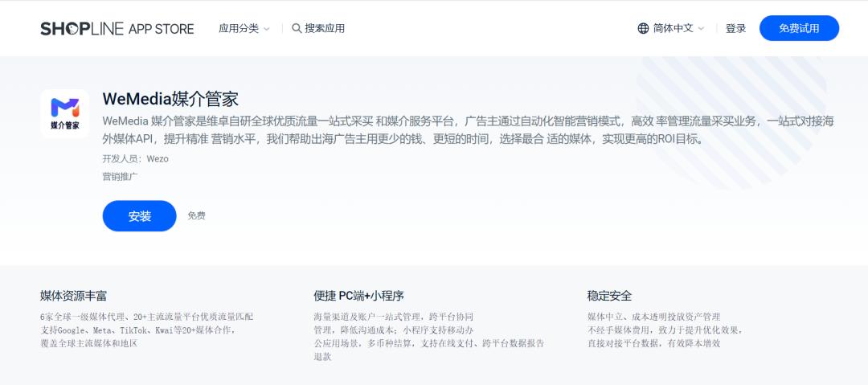Install the app with 安装 button
Image resolution: width=868 pixels, height=385 pixels.
click(x=140, y=216)
